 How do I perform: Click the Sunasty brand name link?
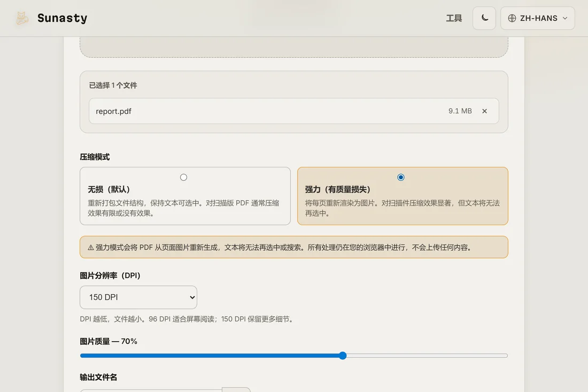point(62,18)
